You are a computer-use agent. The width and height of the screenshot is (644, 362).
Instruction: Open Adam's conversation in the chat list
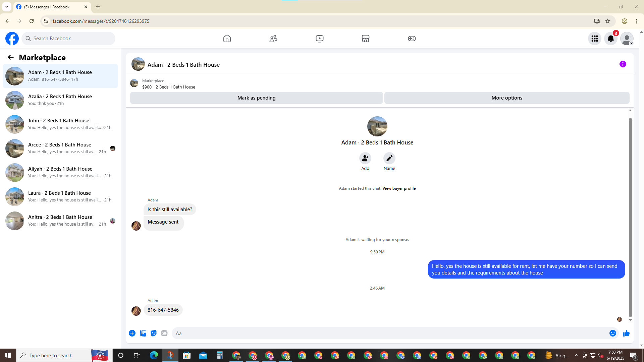click(x=60, y=76)
